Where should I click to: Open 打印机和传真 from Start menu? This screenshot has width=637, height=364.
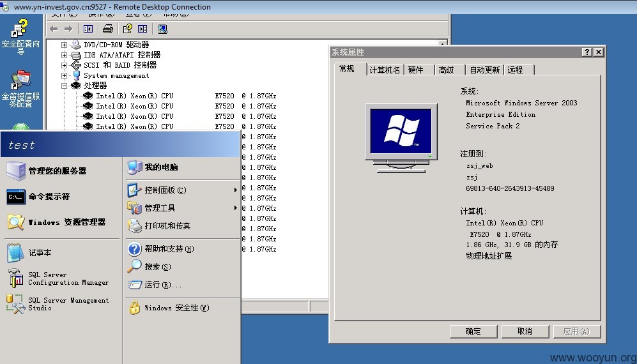(x=159, y=226)
